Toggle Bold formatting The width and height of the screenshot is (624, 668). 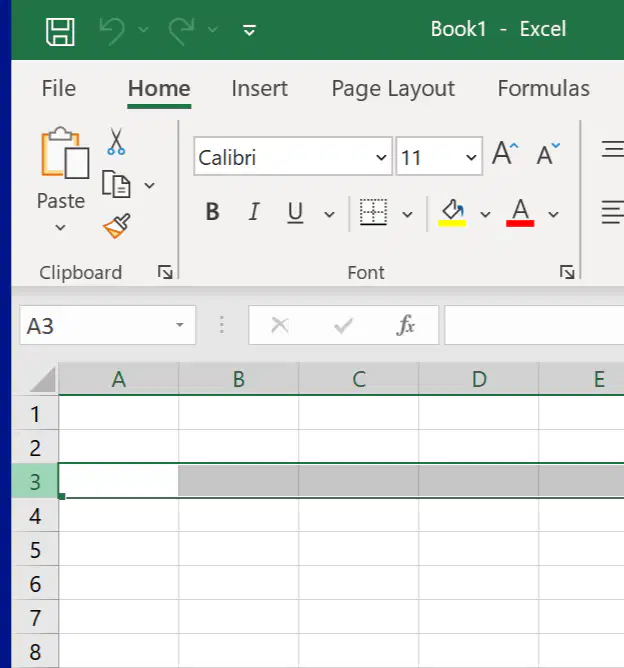213,212
